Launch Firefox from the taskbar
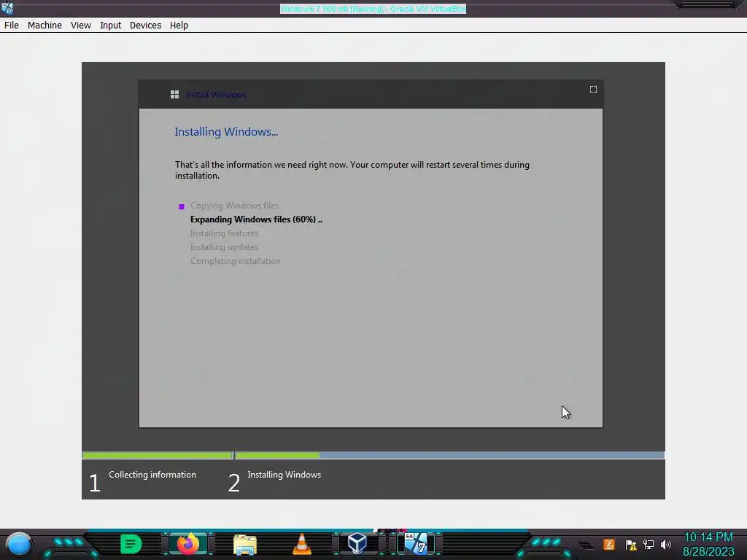This screenshot has width=747, height=560. [187, 544]
